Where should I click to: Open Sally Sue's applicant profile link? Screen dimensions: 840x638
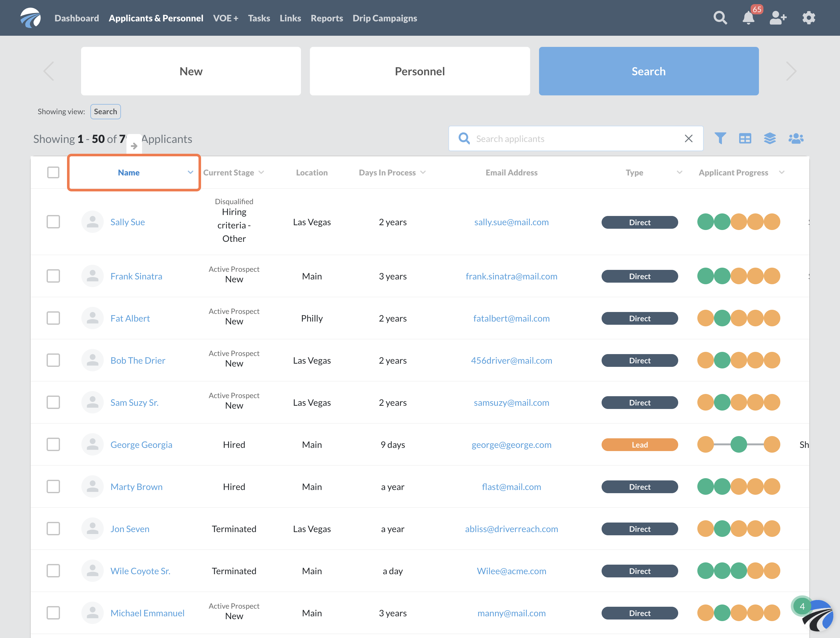click(x=128, y=222)
